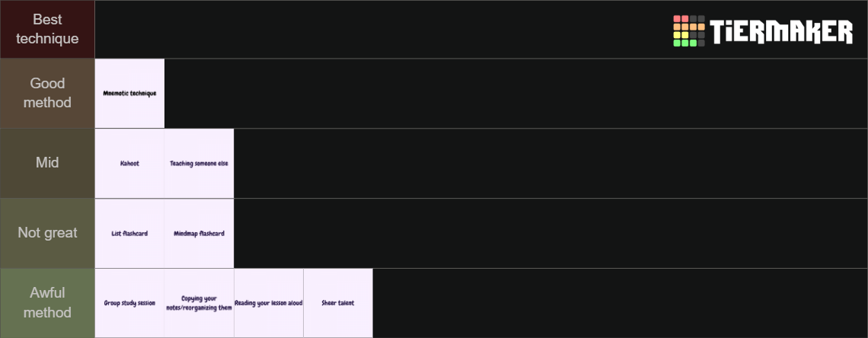The height and width of the screenshot is (338, 868).
Task: Select the Group study session card
Action: (x=129, y=303)
